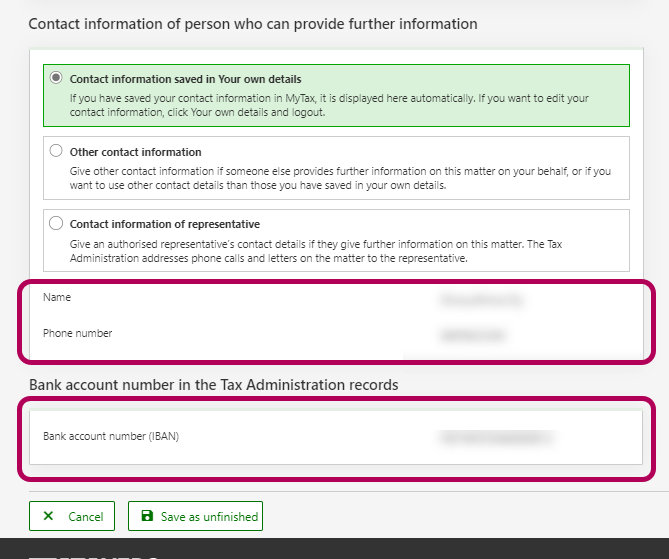Click the 'Bank account number (IBAN)' label
The width and height of the screenshot is (669, 559).
coord(110,437)
